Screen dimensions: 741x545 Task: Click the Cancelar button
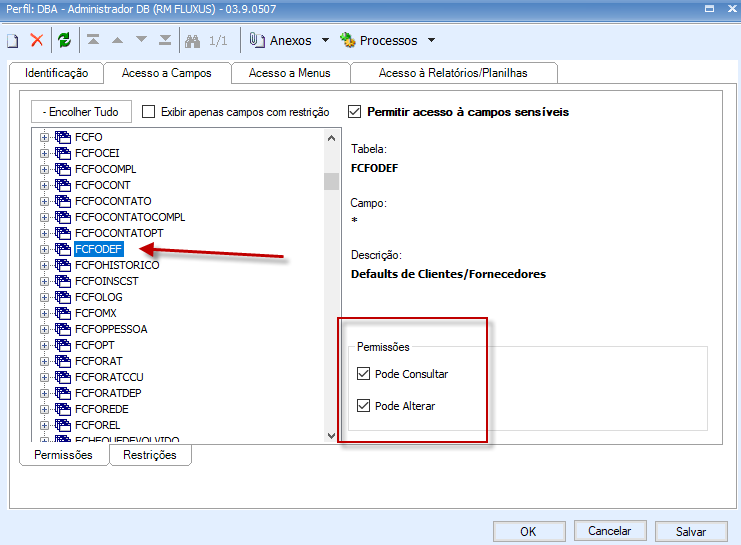(610, 531)
